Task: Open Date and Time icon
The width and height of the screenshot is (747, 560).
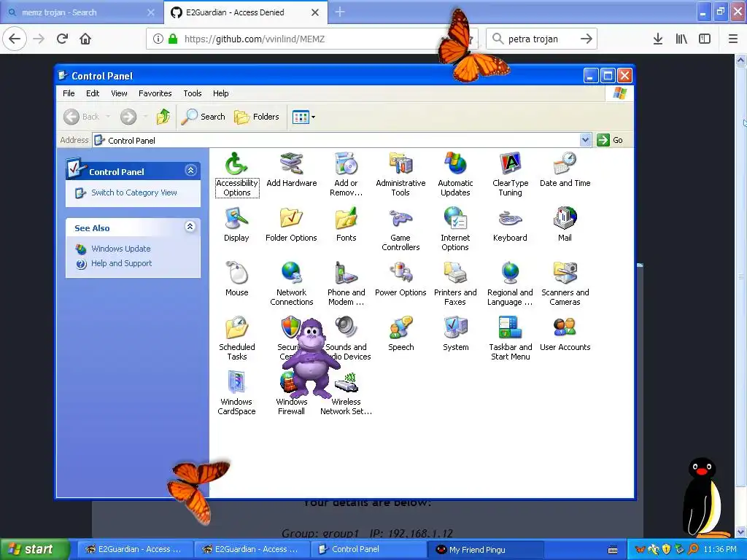Action: pos(565,170)
